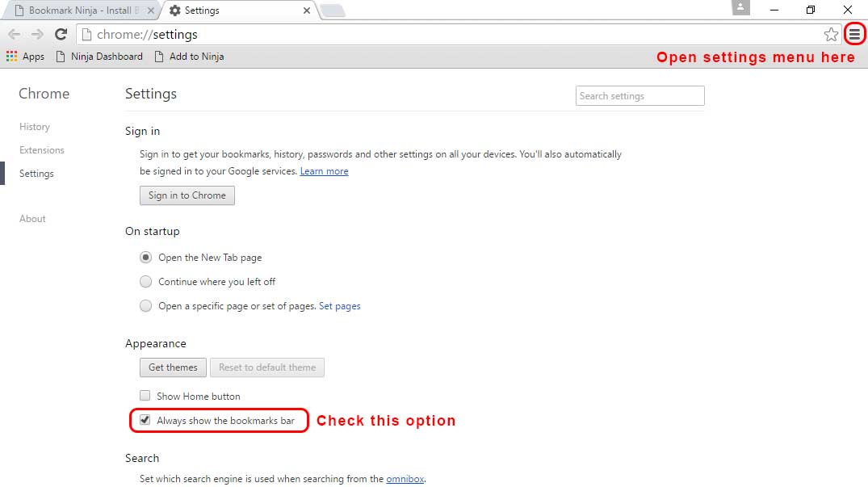Enable the Show Home button checkbox
868x487 pixels.
point(145,396)
